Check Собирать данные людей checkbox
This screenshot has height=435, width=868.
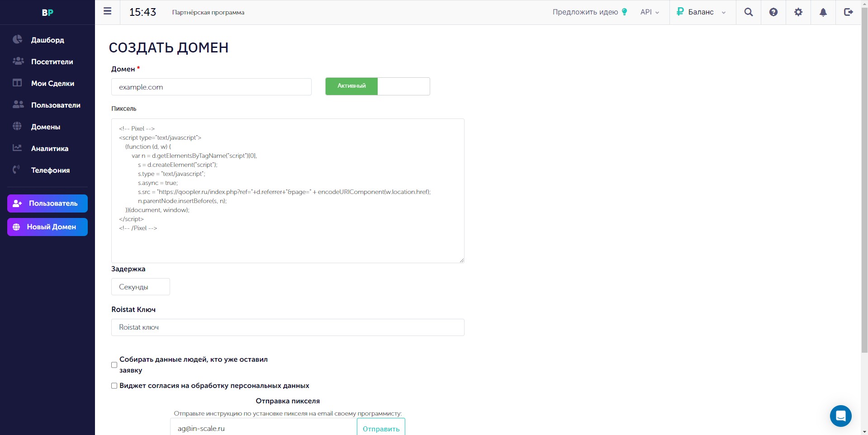[114, 365]
